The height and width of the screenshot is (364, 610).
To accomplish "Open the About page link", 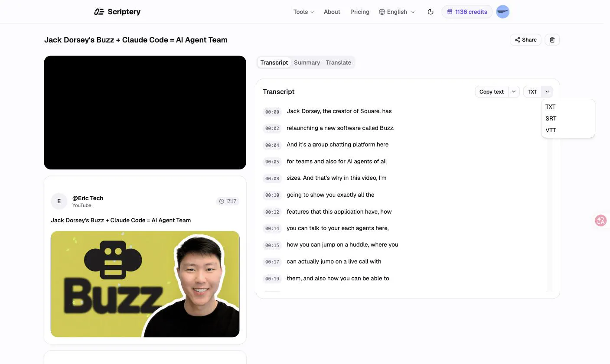I will click(x=332, y=12).
